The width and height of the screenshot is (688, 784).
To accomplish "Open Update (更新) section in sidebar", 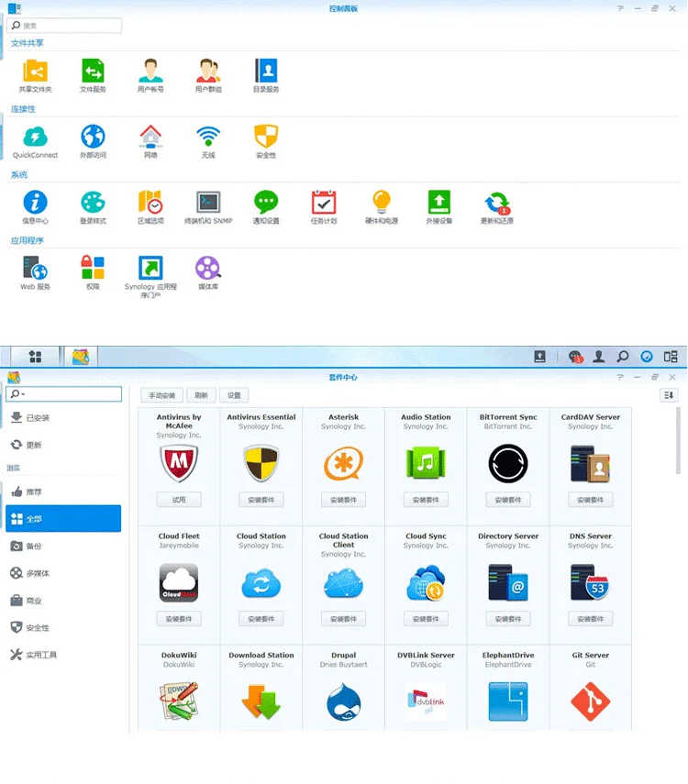I will [63, 445].
